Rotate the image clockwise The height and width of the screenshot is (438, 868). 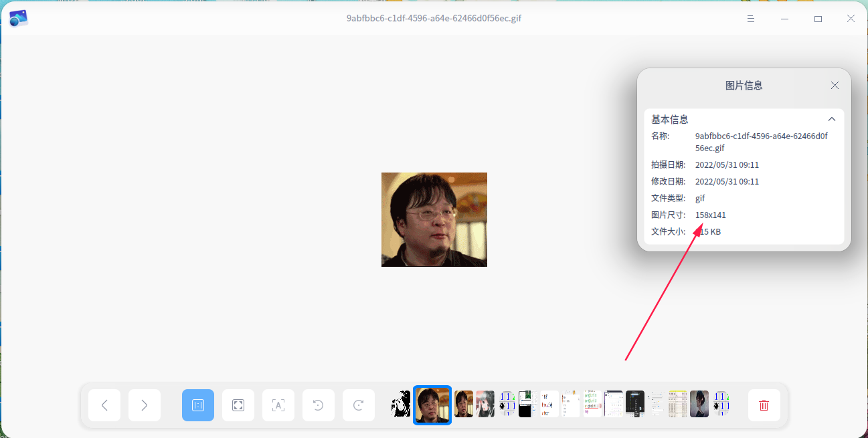(x=359, y=405)
